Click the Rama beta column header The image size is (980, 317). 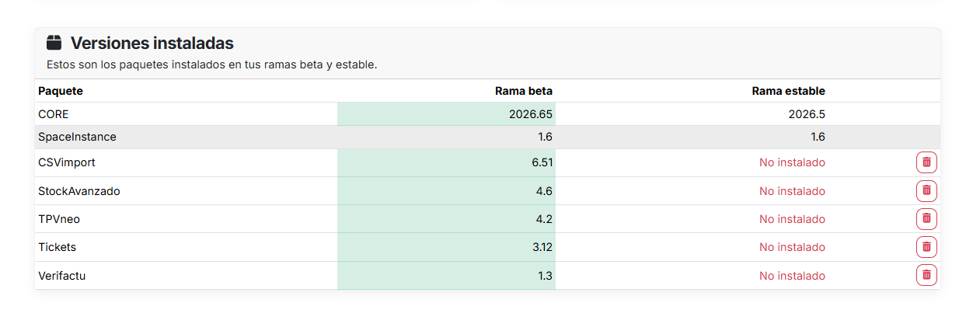coord(524,91)
